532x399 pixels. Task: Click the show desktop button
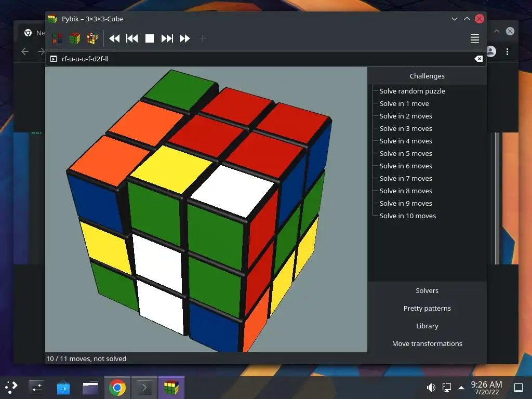click(x=518, y=388)
